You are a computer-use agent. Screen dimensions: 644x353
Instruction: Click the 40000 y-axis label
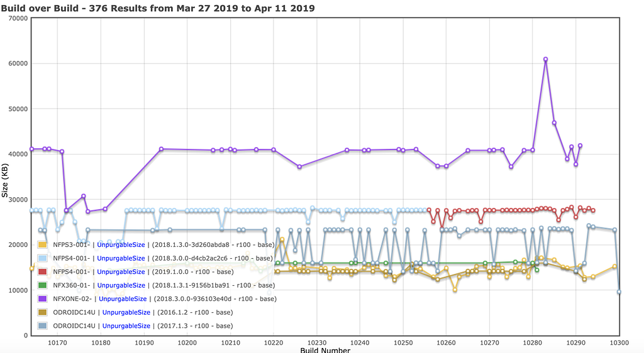18,154
